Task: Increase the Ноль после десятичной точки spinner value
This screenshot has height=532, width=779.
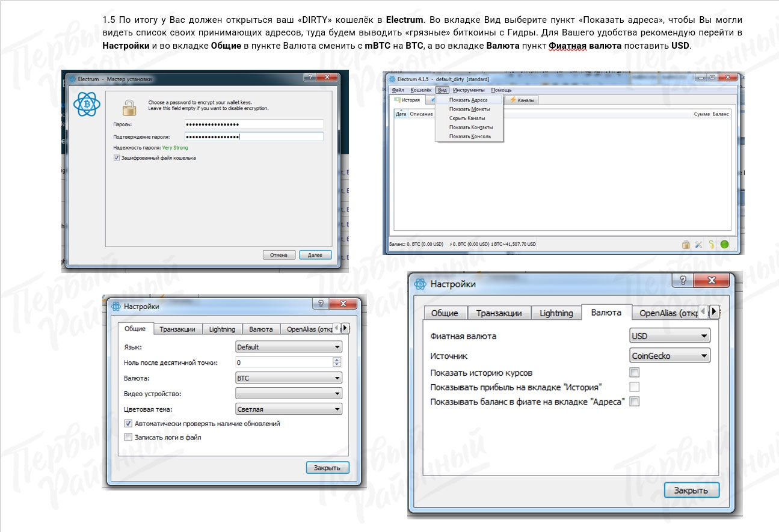Action: 337,360
